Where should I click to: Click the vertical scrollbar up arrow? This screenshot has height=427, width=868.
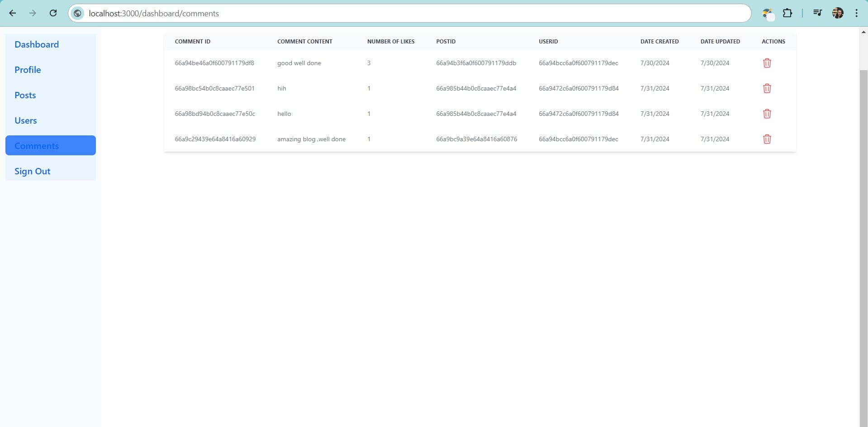click(x=863, y=32)
